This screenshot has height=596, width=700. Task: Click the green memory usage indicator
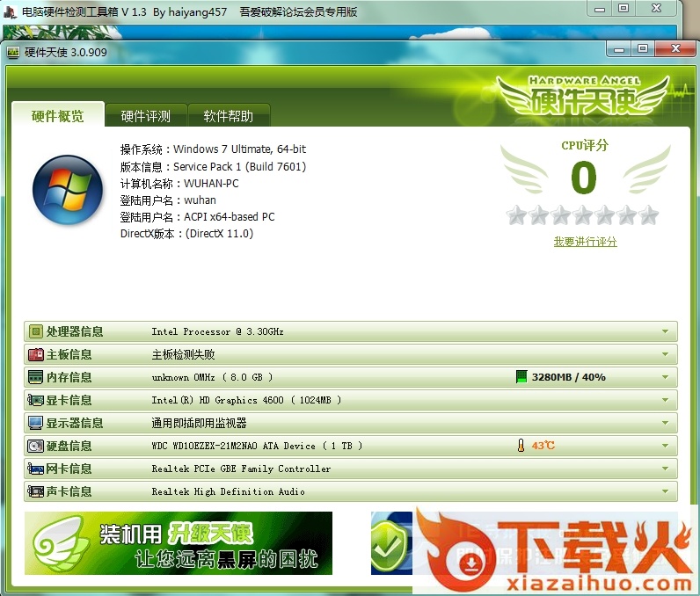pyautogui.click(x=522, y=377)
